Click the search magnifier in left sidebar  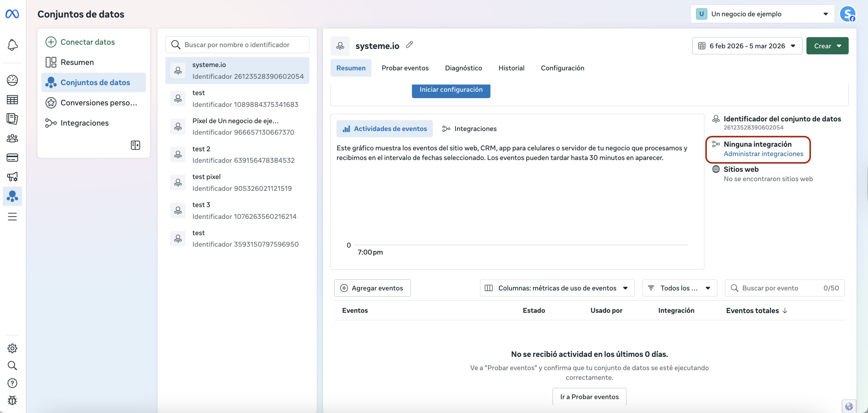point(12,366)
